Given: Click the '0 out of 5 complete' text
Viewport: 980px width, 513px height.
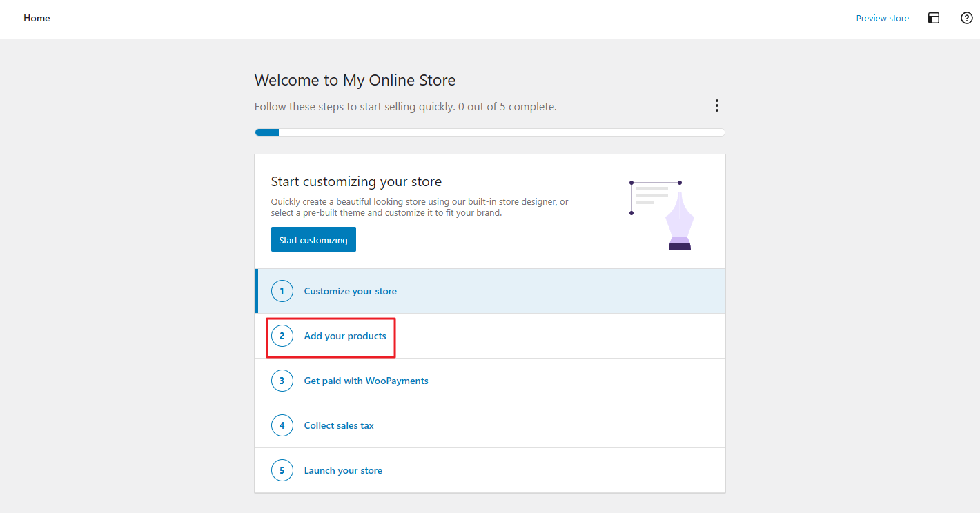Looking at the screenshot, I should [507, 107].
